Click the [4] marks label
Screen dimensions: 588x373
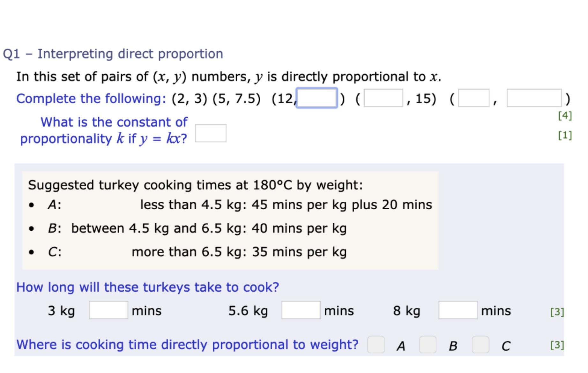[565, 116]
